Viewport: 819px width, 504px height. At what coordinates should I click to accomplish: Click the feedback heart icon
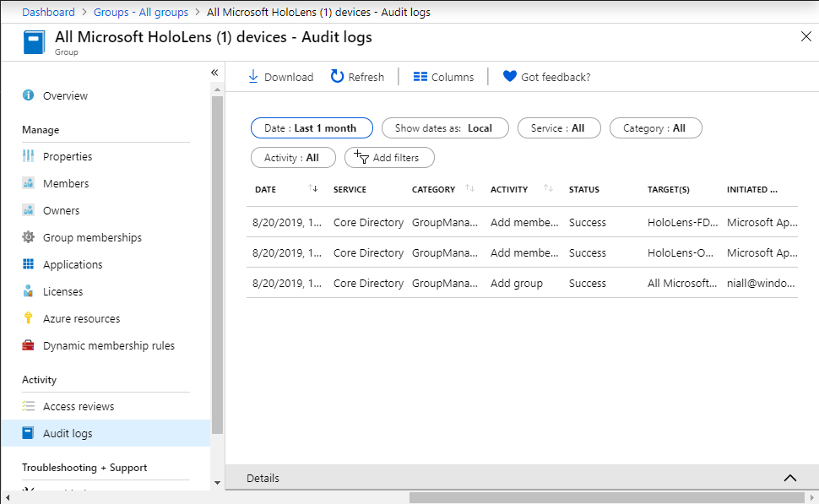click(510, 76)
